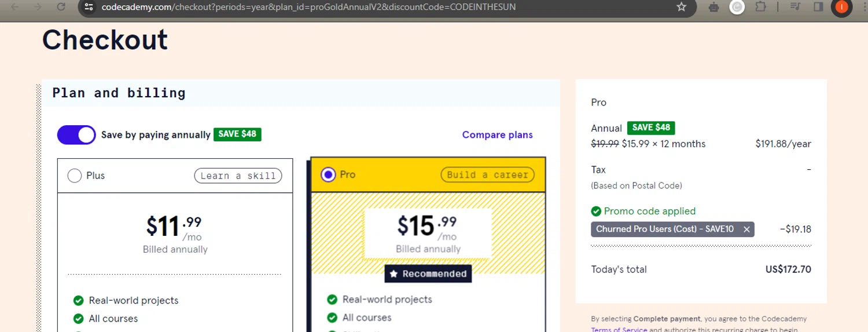Image resolution: width=868 pixels, height=332 pixels.
Task: Click the SAVE $48 badge beside Annual
Action: tap(651, 127)
